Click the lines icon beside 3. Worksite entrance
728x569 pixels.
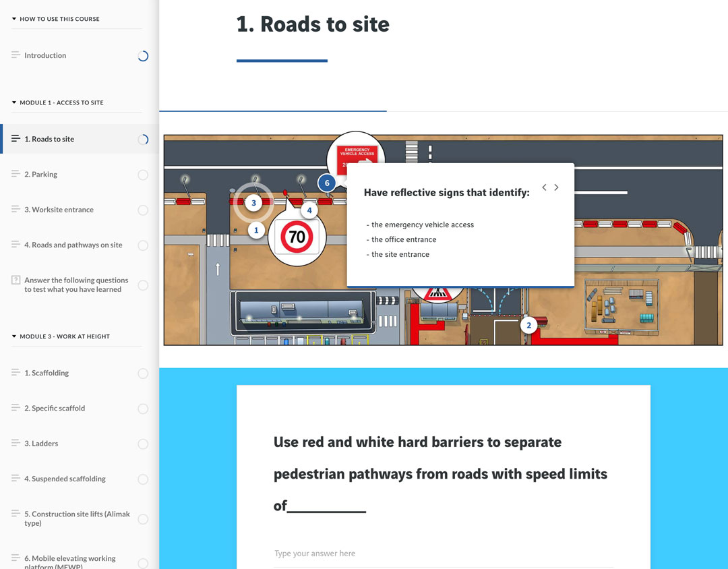16,209
